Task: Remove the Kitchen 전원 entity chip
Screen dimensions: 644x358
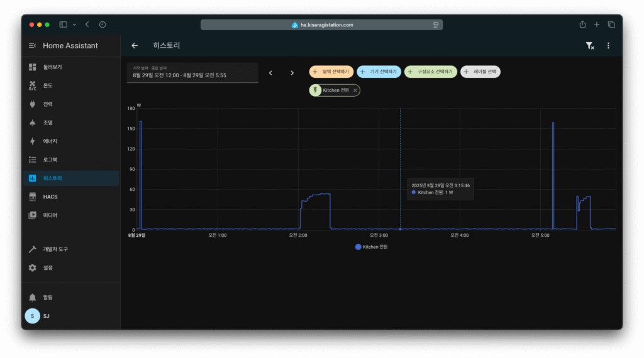Action: [355, 90]
